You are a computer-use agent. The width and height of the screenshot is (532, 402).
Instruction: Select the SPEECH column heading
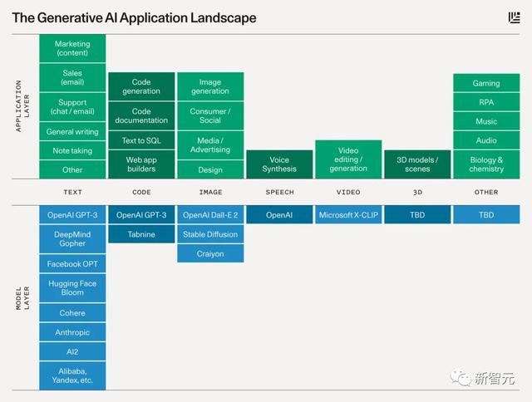point(279,192)
